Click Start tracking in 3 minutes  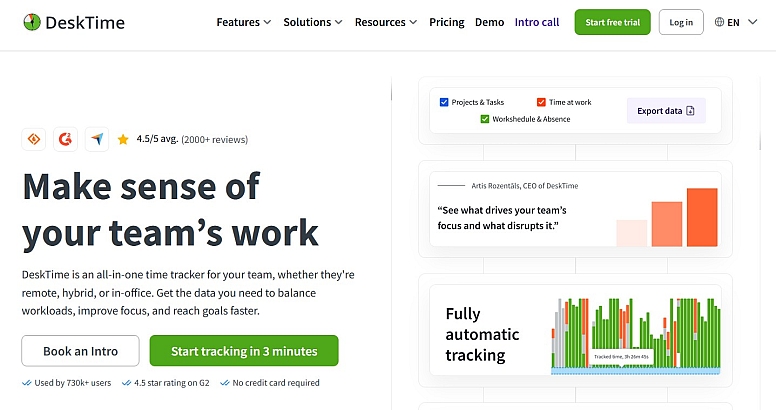click(x=244, y=351)
